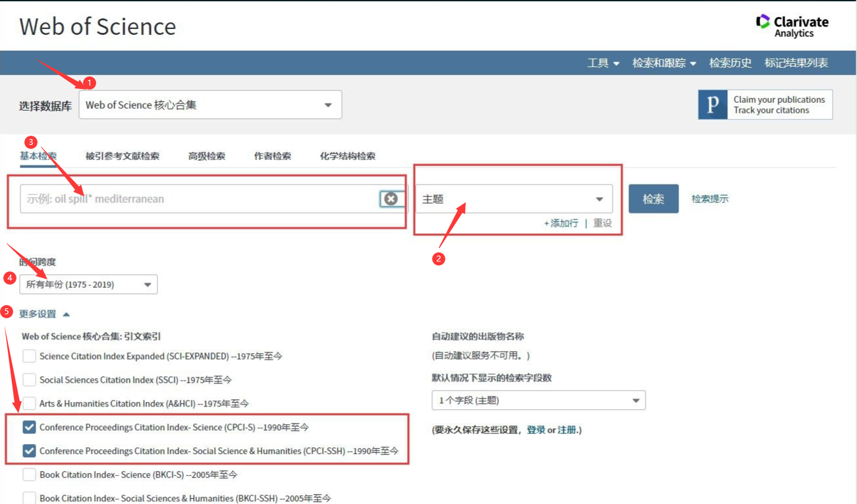Open the 检索提示 search tips link
Screen dimensions: 857x504
point(709,199)
